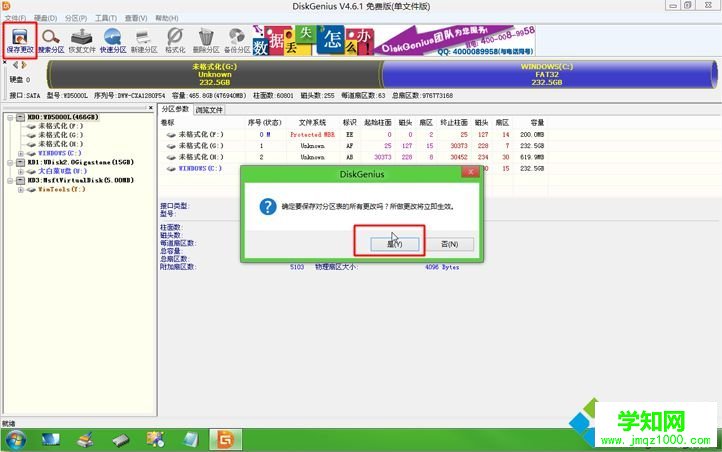Image resolution: width=722 pixels, height=452 pixels.
Task: Click the Save Changes (保存更改) toolbar icon
Action: tap(20, 40)
